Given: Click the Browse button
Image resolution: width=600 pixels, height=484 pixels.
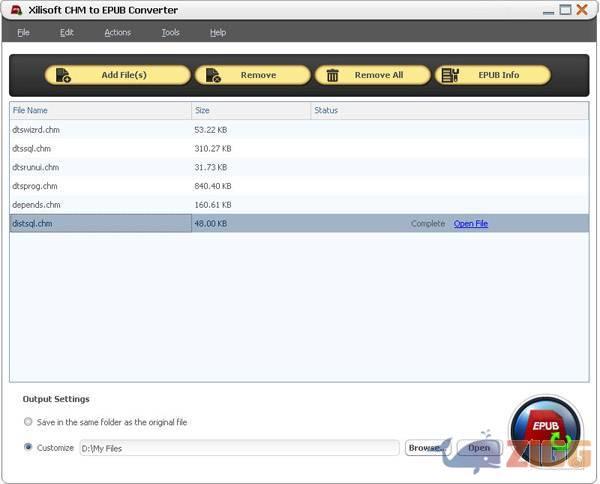Looking at the screenshot, I should (428, 448).
